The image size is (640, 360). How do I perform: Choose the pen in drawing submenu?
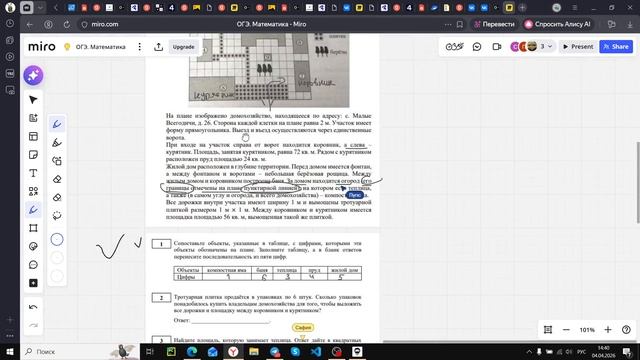tap(57, 124)
